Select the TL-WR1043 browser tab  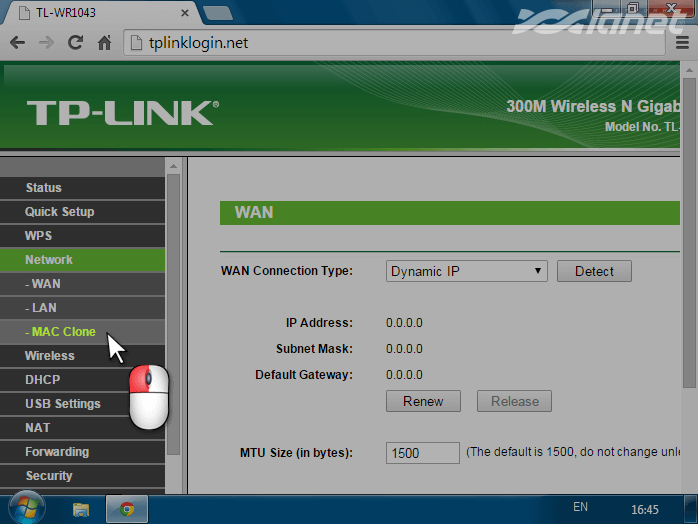[x=90, y=11]
